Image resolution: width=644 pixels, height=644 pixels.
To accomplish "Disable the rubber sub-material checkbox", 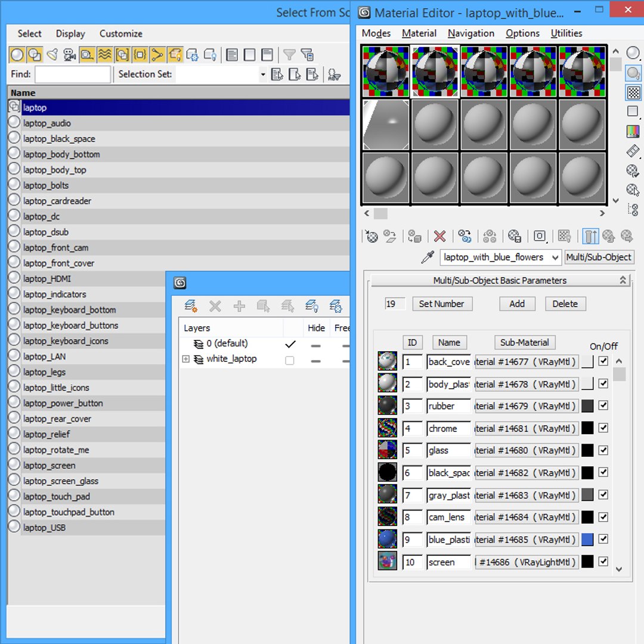I will point(603,405).
